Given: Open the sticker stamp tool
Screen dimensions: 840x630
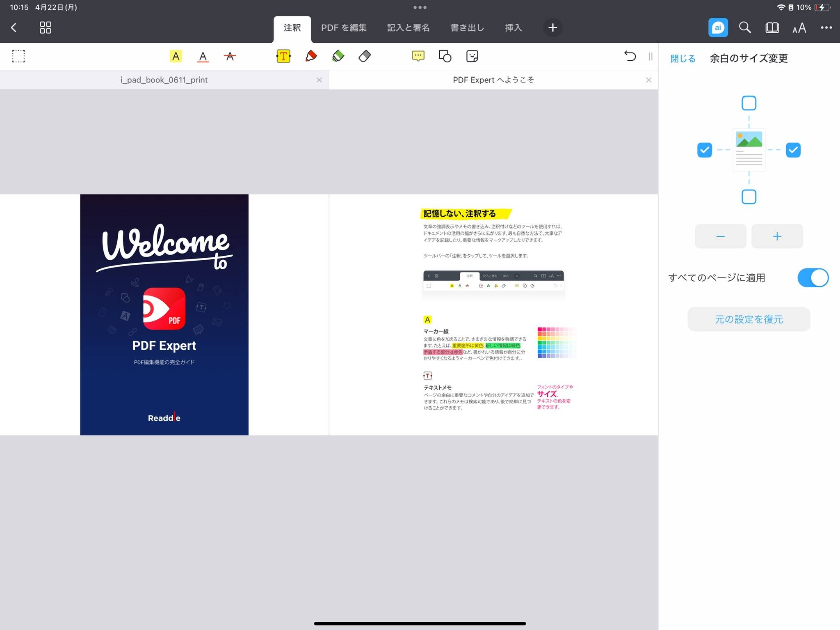Looking at the screenshot, I should (472, 56).
